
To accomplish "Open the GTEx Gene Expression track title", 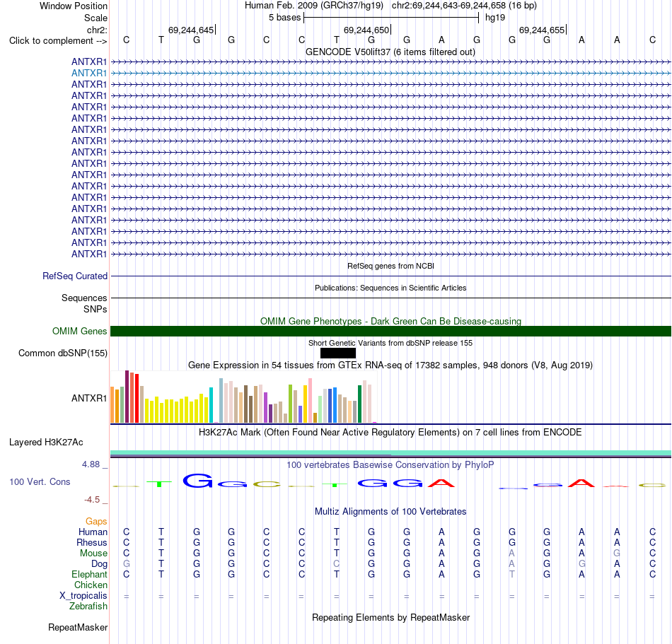I will tap(390, 365).
